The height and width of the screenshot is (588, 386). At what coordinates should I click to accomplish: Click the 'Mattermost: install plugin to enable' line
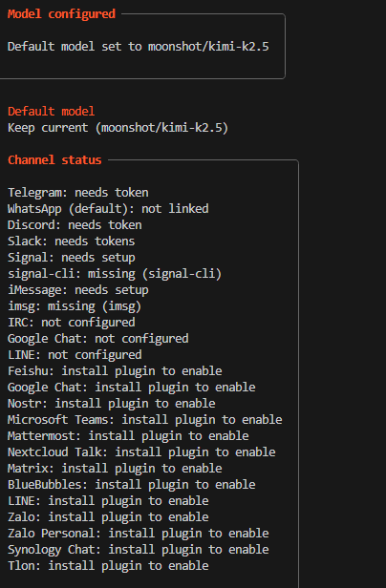click(x=128, y=436)
